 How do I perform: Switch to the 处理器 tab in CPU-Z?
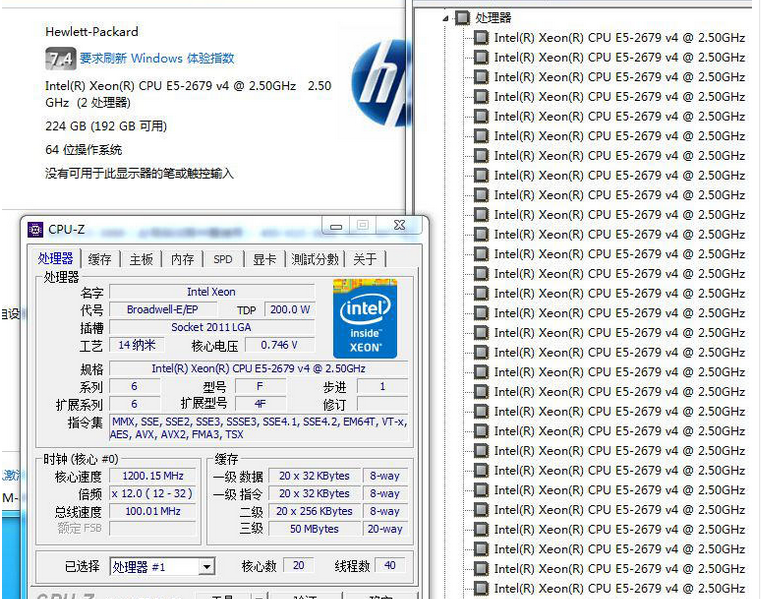(x=55, y=258)
